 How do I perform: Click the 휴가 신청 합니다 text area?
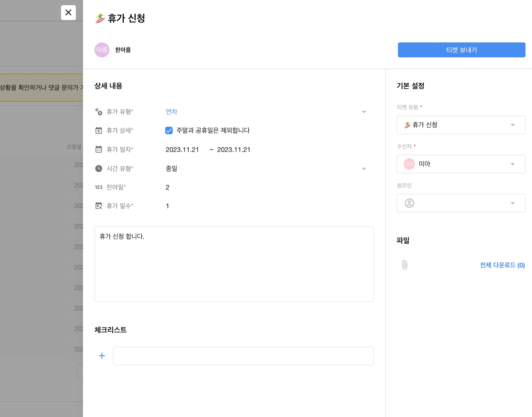click(x=234, y=264)
